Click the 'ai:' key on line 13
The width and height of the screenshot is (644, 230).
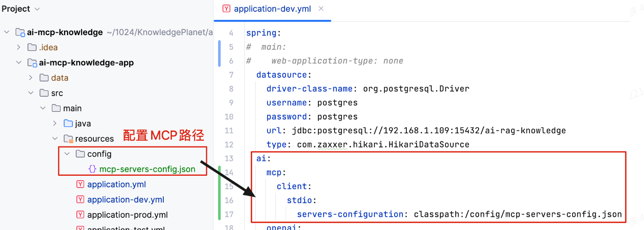(x=264, y=158)
